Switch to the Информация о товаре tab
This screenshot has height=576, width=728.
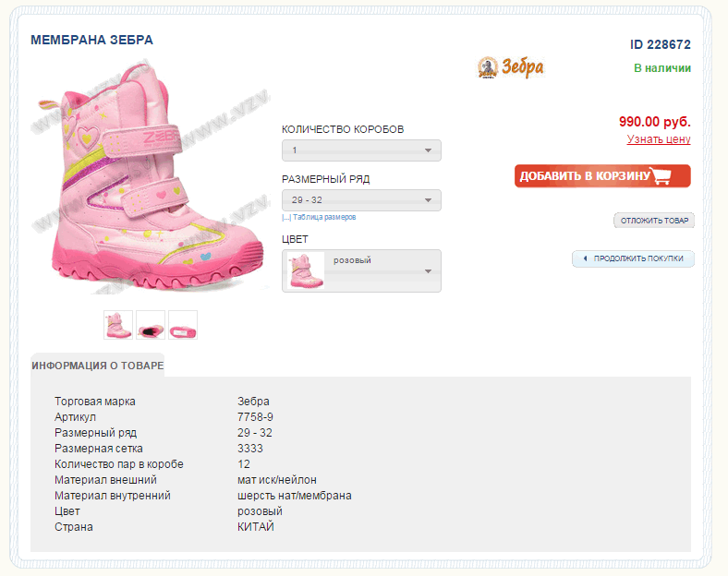98,366
